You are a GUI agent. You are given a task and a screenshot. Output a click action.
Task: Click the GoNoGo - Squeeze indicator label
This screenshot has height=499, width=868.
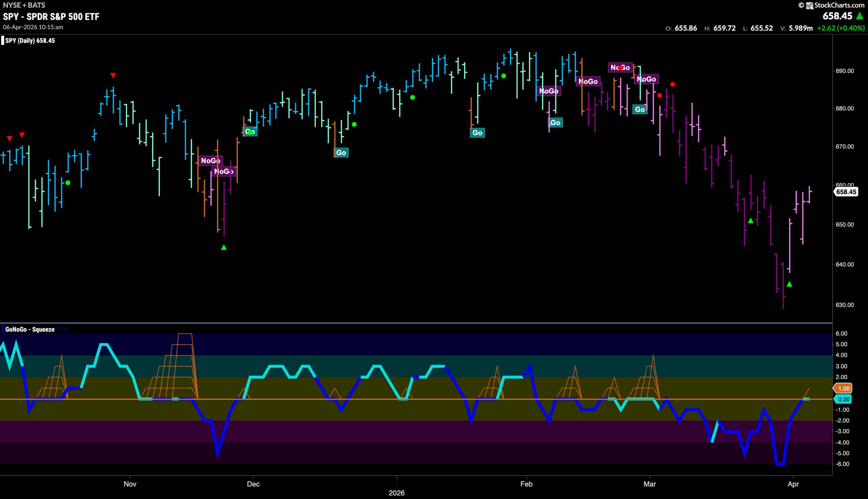coord(30,329)
